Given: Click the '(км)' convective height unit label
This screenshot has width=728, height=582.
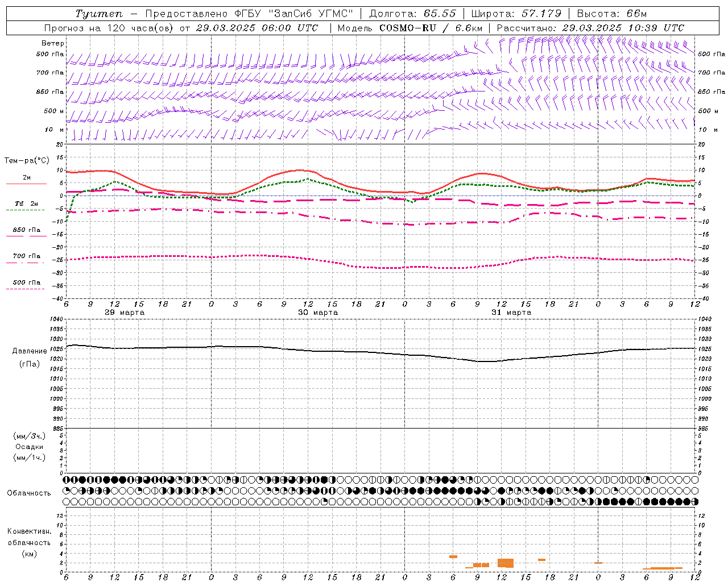Looking at the screenshot, I should (x=30, y=554).
